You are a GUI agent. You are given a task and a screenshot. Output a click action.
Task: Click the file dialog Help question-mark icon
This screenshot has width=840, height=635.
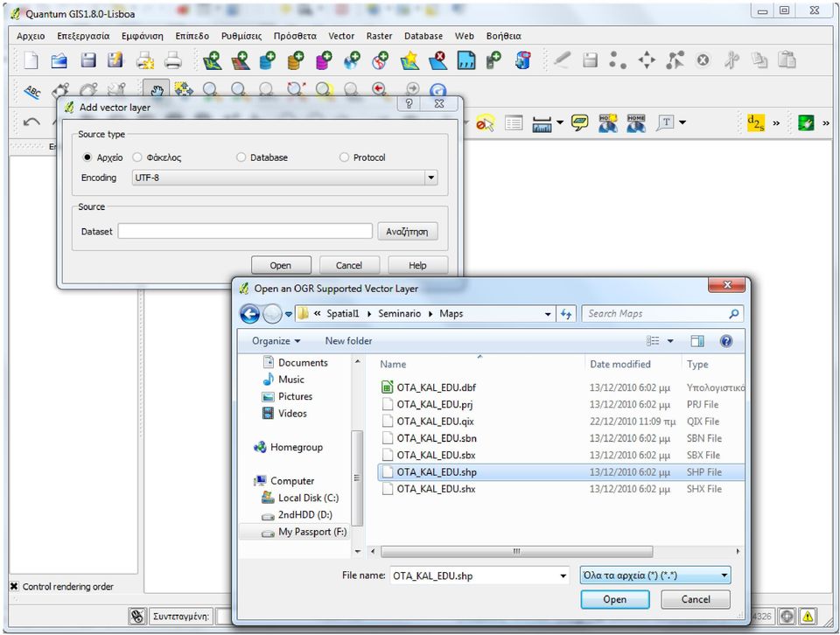pyautogui.click(x=726, y=341)
